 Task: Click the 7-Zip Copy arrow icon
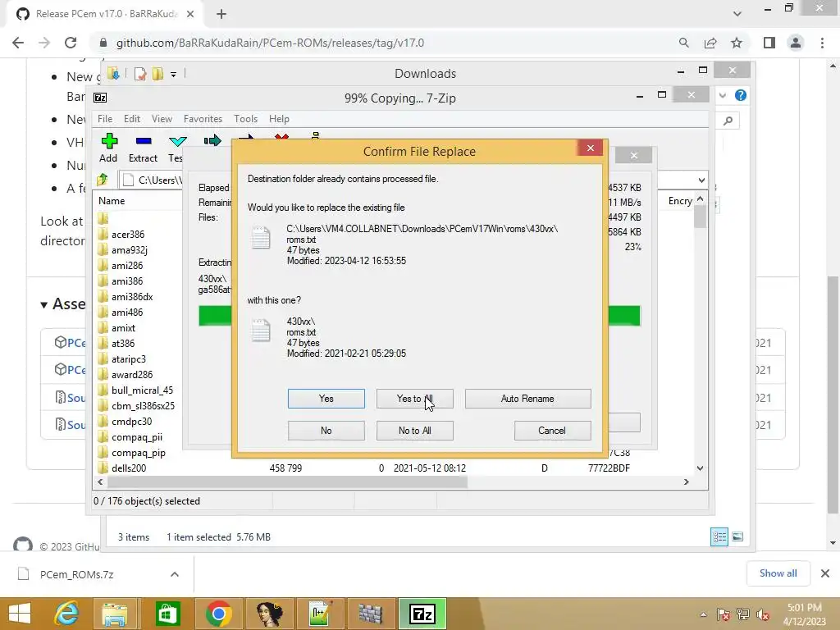[212, 141]
